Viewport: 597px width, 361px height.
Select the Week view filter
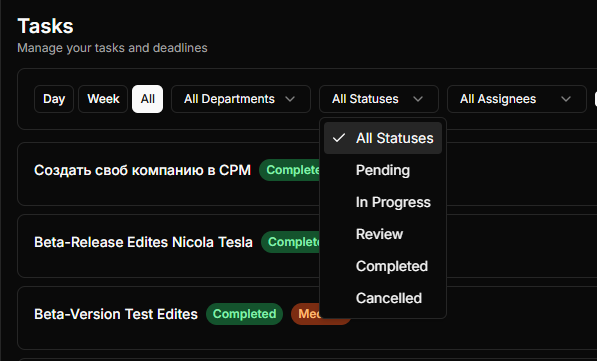[x=103, y=99]
